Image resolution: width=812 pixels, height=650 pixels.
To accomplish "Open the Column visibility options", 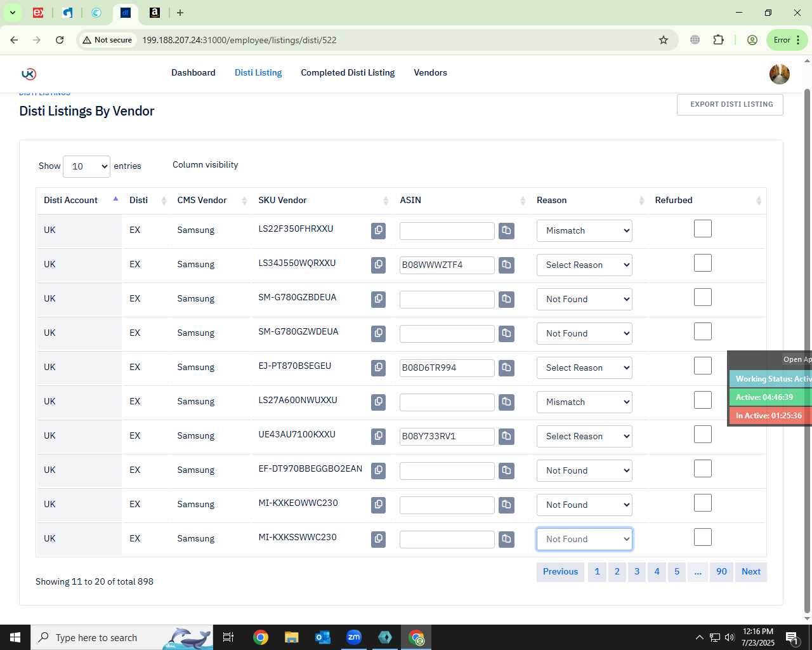I will coord(206,164).
